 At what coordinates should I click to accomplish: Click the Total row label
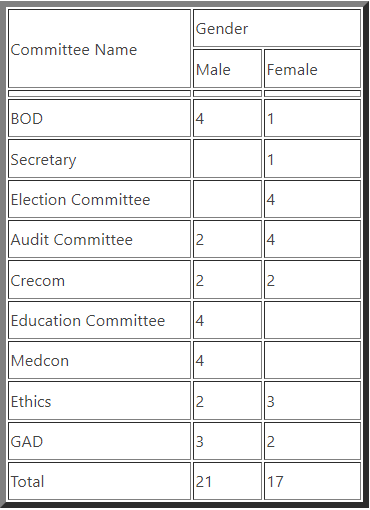coord(99,481)
